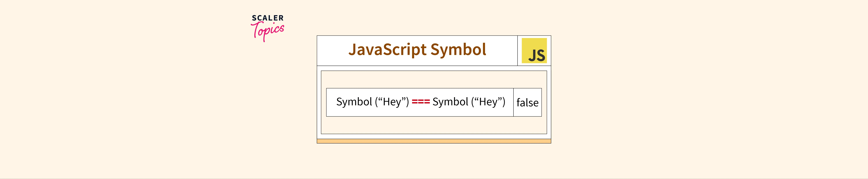Click the yellow JS logo icon
Screen dimensions: 868x179
(534, 51)
